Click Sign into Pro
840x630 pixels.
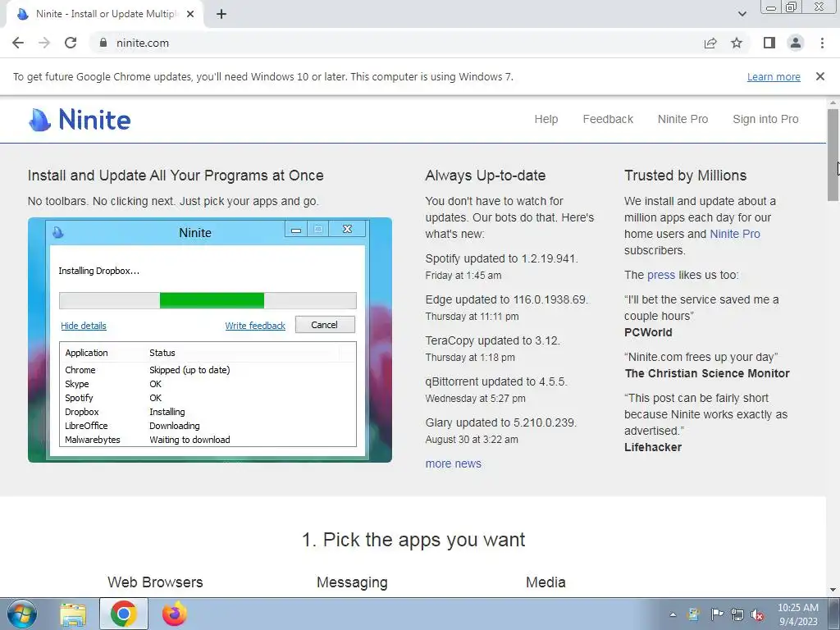(x=765, y=119)
